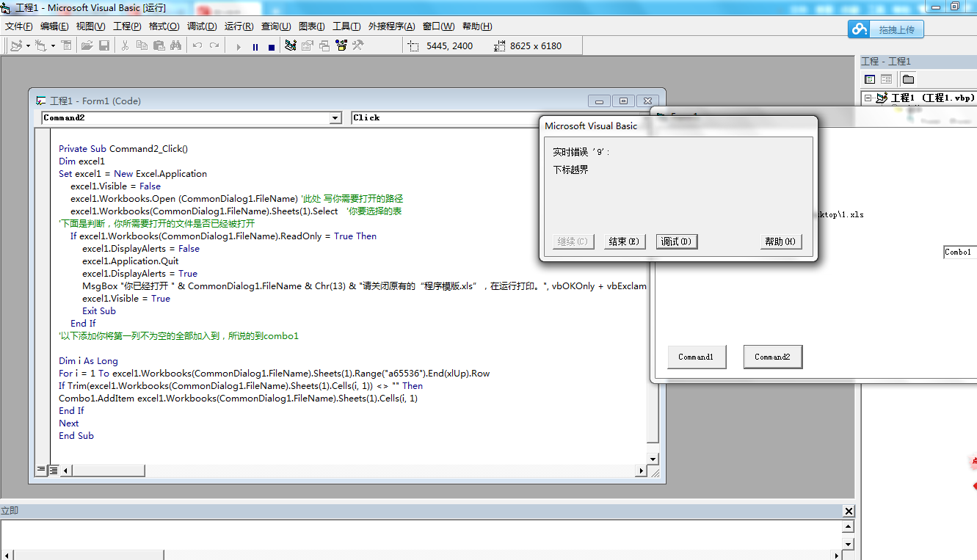Open the 视图(V) menu
This screenshot has height=560, width=977.
coord(90,26)
